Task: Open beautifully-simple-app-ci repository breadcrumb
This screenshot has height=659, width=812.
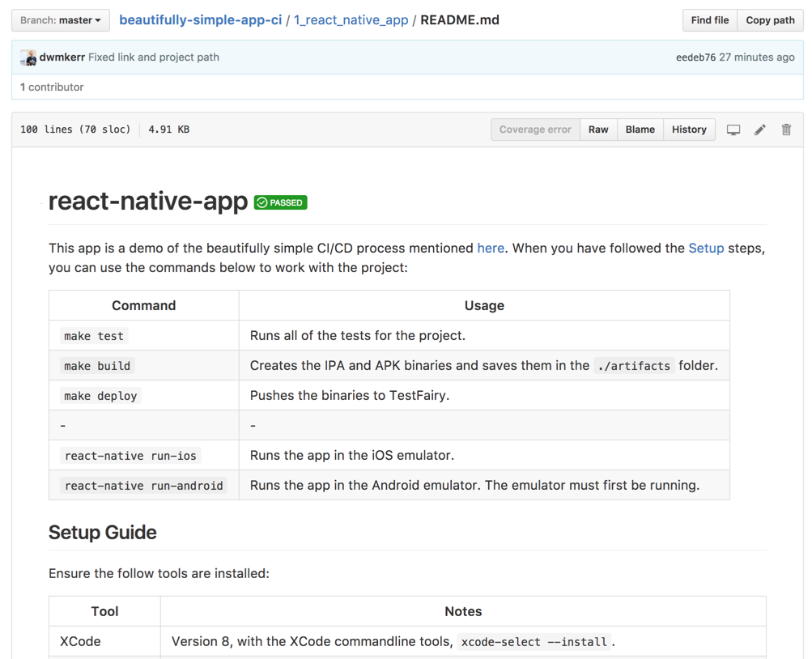Action: click(201, 20)
